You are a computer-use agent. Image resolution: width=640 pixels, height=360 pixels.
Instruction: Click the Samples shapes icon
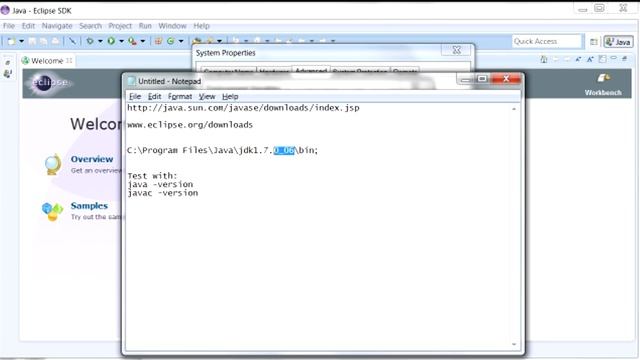click(x=52, y=211)
